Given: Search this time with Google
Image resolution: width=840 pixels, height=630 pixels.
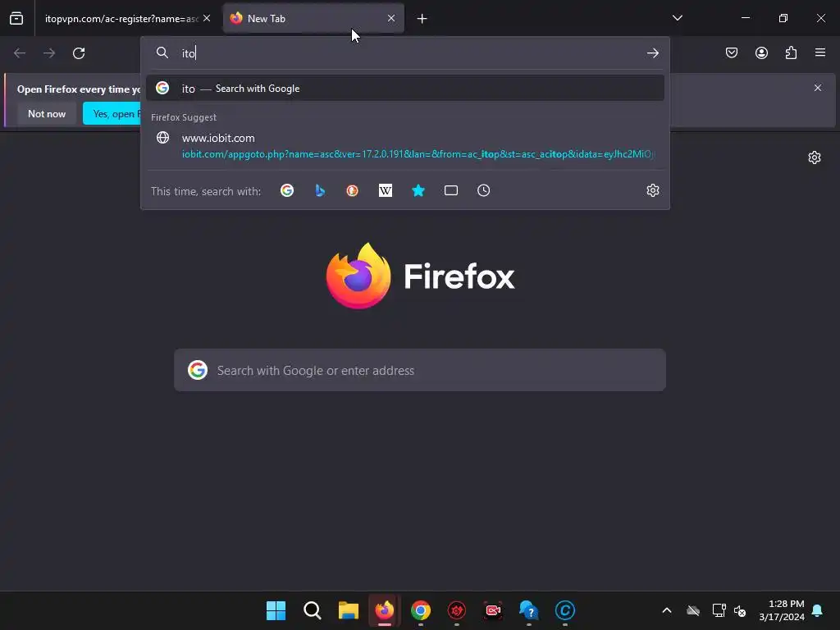Looking at the screenshot, I should pyautogui.click(x=287, y=190).
